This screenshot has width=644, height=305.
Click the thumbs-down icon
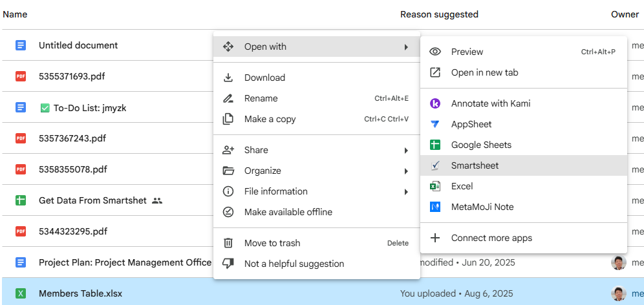(228, 264)
